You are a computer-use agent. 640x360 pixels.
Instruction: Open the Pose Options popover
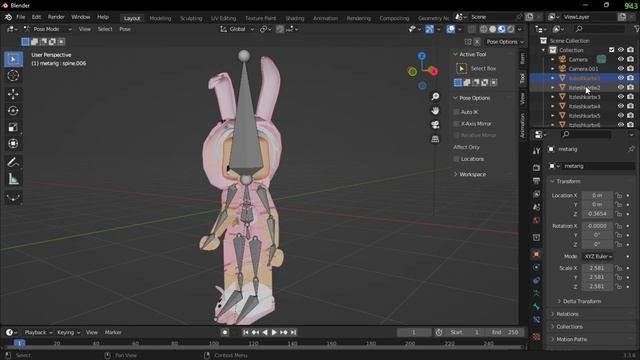pyautogui.click(x=505, y=42)
